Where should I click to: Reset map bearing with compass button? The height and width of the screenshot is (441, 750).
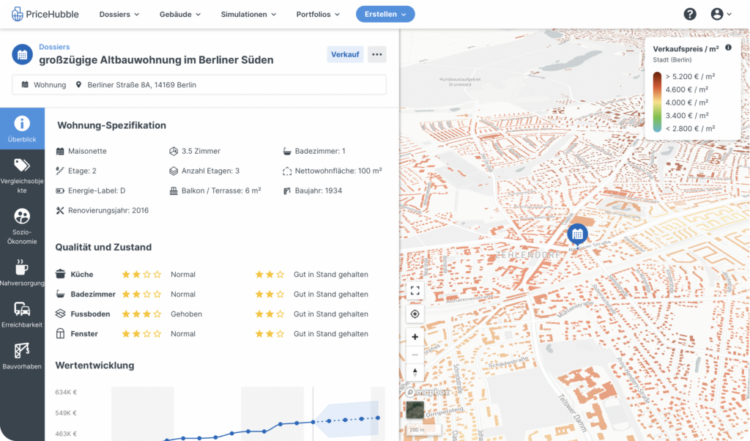[x=415, y=374]
